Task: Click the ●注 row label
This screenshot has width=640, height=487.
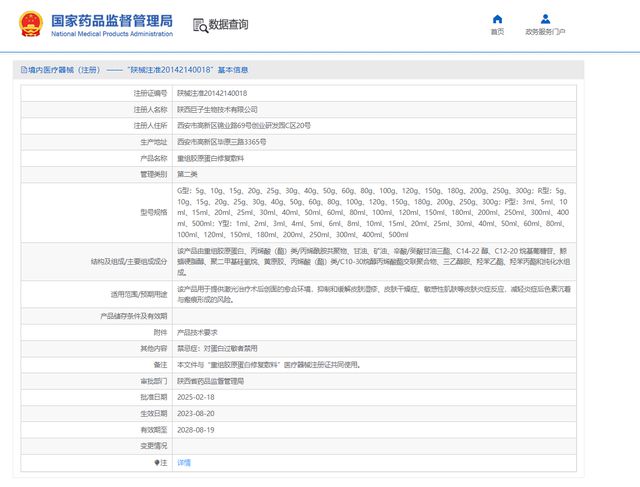Action: point(161,463)
